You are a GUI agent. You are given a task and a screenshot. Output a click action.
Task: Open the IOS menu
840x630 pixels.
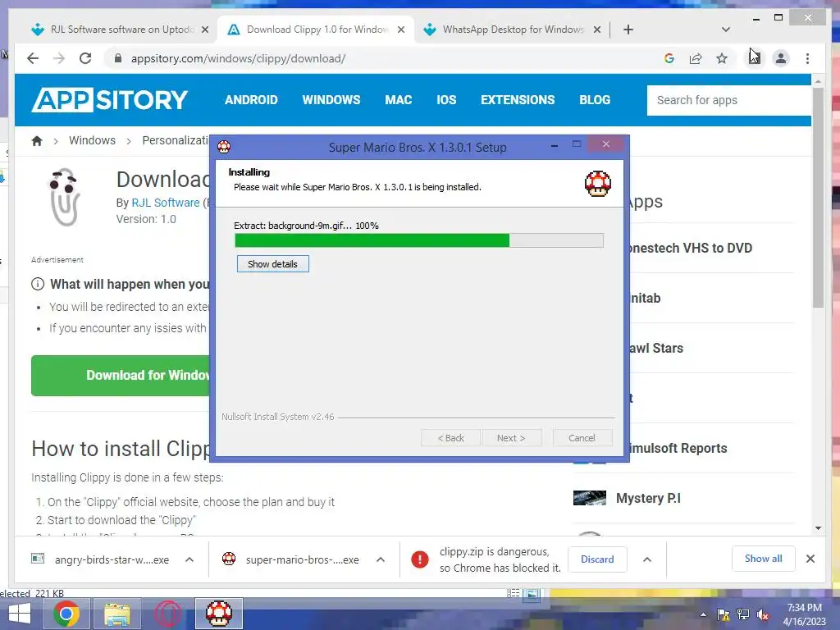pyautogui.click(x=446, y=99)
